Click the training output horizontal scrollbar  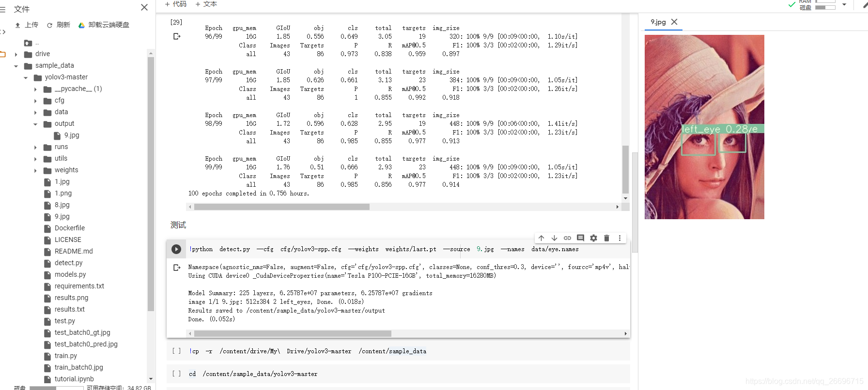click(282, 207)
